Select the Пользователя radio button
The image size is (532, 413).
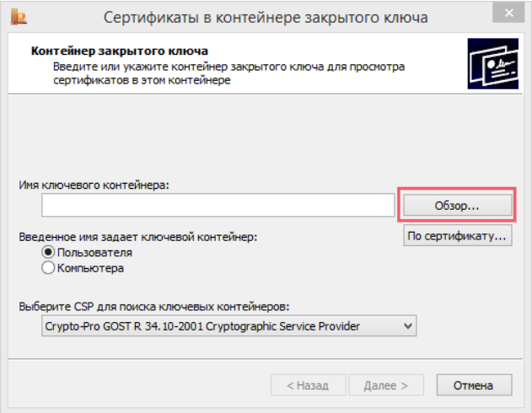(48, 252)
